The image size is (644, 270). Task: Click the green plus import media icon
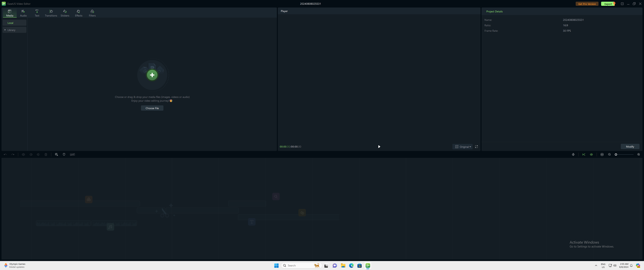tap(152, 75)
